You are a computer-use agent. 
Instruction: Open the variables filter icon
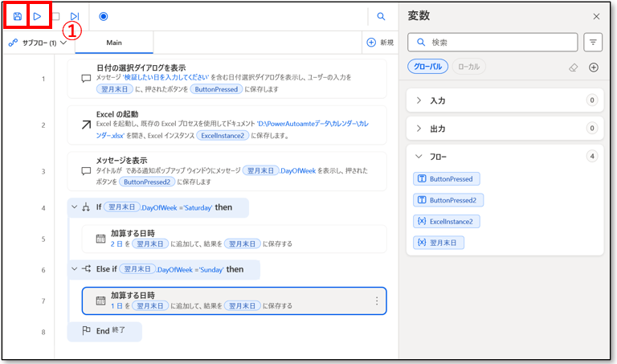(x=594, y=42)
